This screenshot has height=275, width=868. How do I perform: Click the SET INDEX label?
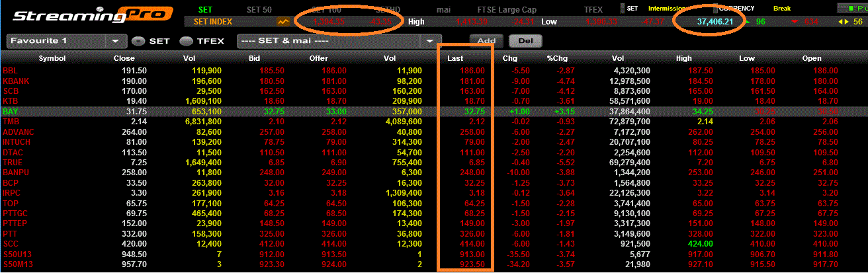[214, 22]
